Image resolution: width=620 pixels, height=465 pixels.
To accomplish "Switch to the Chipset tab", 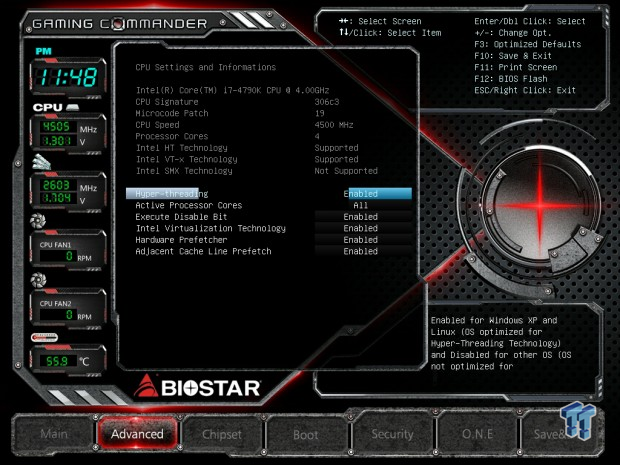I will click(222, 434).
